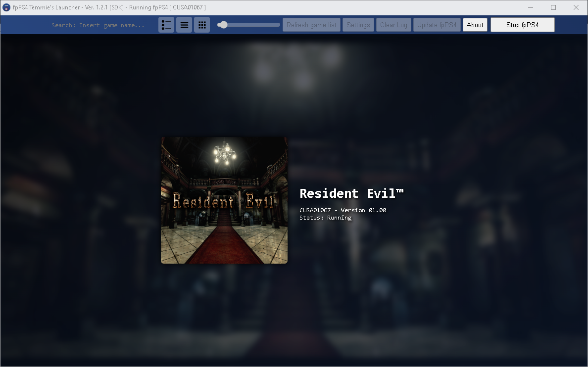Click the Refresh game list button
The width and height of the screenshot is (588, 367).
[x=311, y=24]
